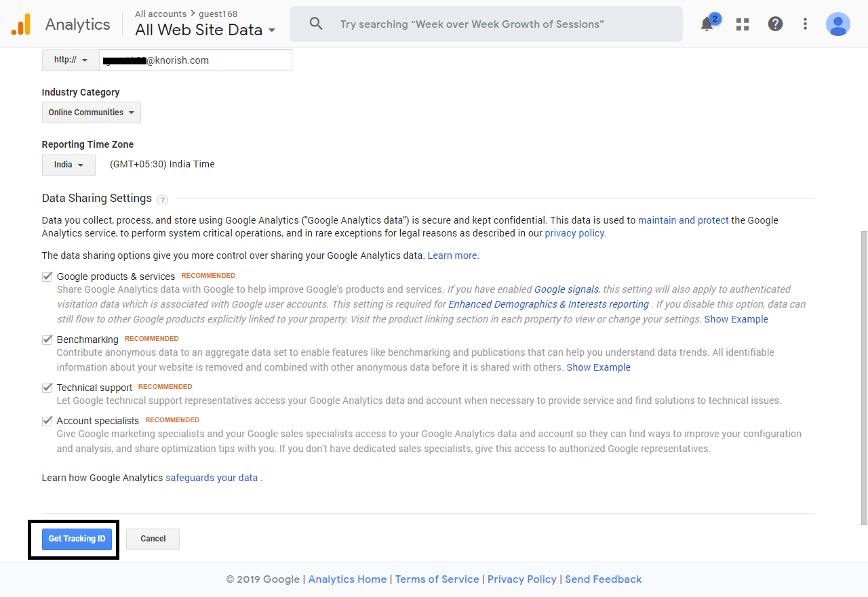Click the page vertical scrollbar
The image size is (868, 597).
tap(864, 377)
